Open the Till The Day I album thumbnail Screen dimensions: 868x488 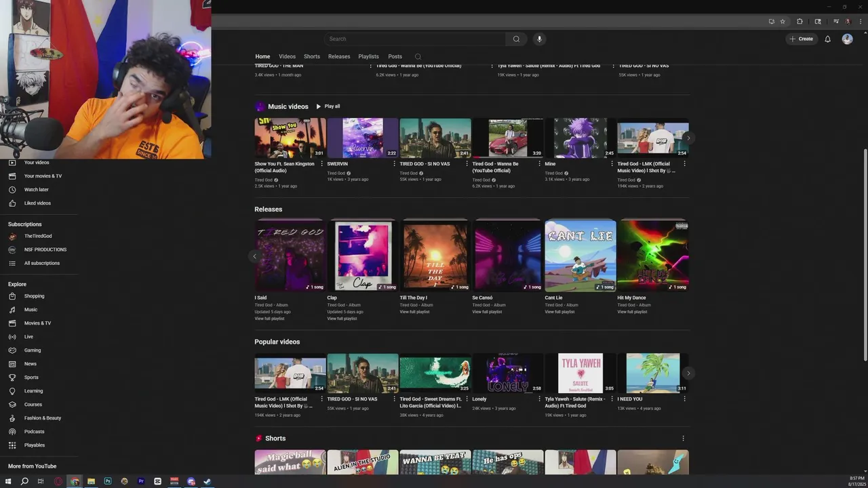pyautogui.click(x=435, y=255)
